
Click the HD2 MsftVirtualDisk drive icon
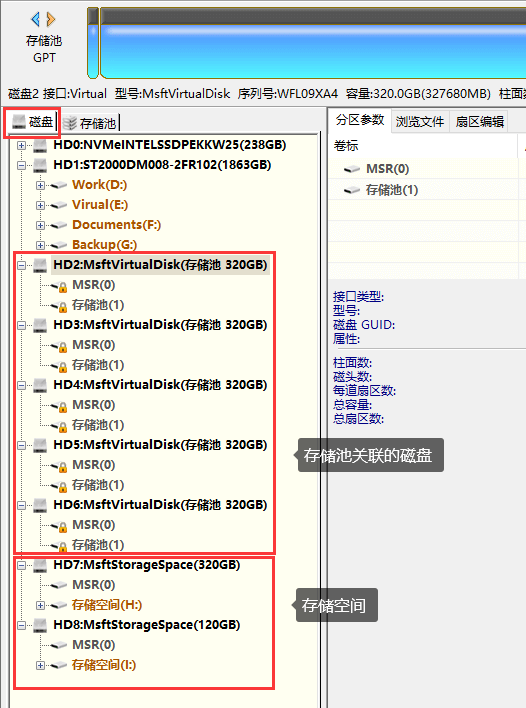pos(40,265)
